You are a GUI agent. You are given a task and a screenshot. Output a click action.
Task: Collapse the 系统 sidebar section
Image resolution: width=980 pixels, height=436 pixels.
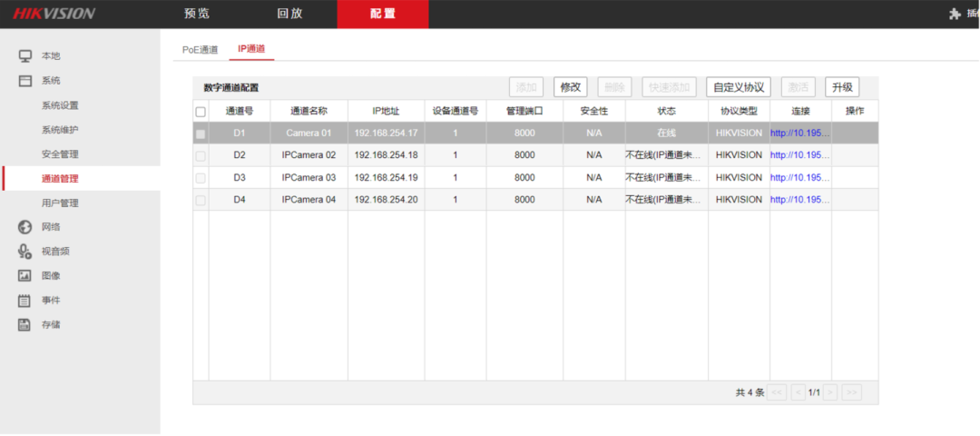click(51, 81)
